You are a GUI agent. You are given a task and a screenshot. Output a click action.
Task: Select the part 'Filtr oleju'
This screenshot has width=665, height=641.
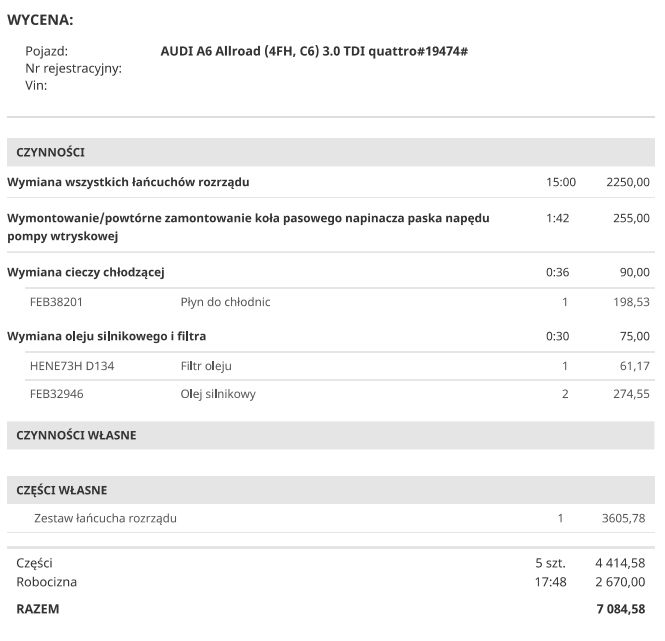pyautogui.click(x=206, y=366)
